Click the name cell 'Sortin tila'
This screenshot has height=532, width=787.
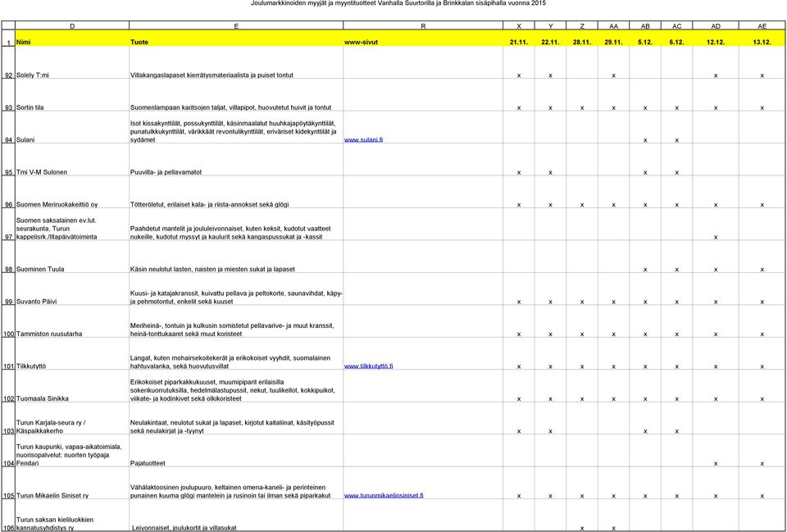pyautogui.click(x=72, y=95)
